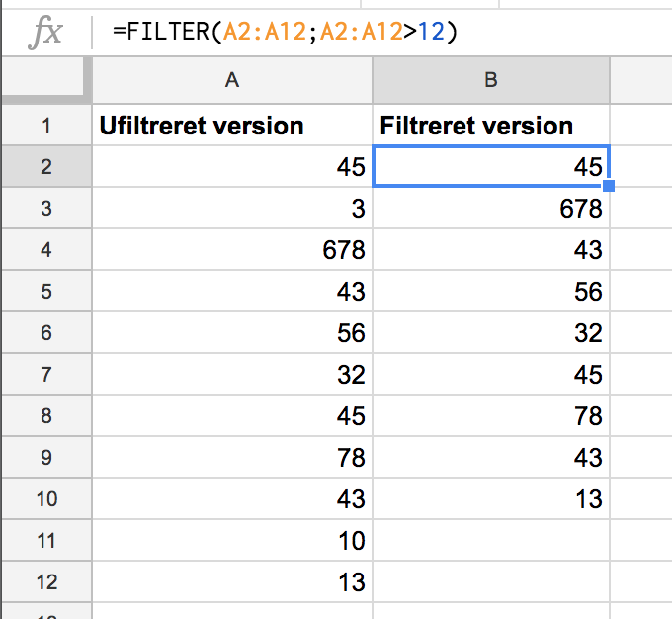
Task: Click the 'Ufiltreret version' cell
Action: point(232,126)
